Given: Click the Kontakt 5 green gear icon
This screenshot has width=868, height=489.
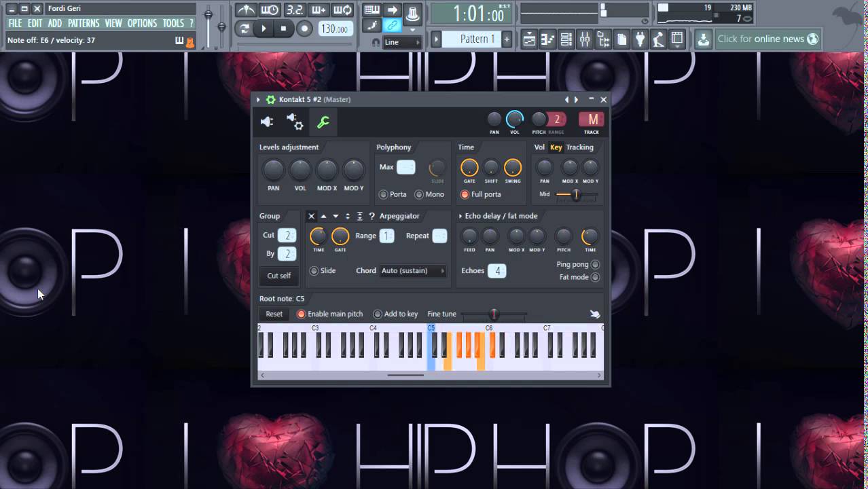Looking at the screenshot, I should click(270, 100).
